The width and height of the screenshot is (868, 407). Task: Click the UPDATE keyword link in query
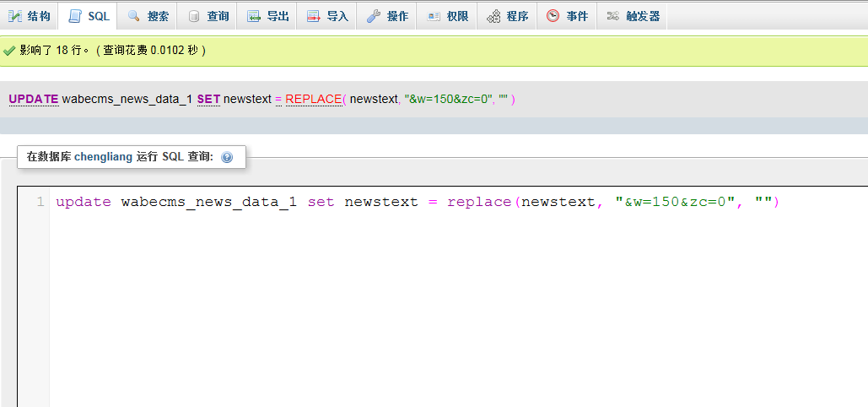(34, 99)
